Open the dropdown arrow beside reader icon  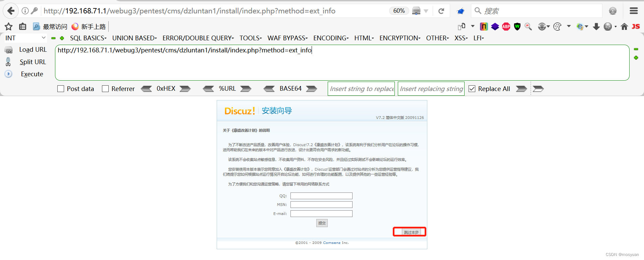426,11
